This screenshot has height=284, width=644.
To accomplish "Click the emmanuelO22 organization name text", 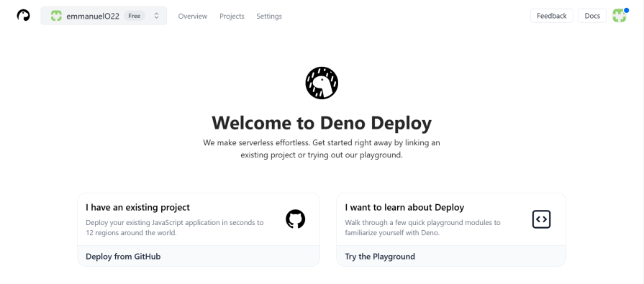I will click(93, 16).
